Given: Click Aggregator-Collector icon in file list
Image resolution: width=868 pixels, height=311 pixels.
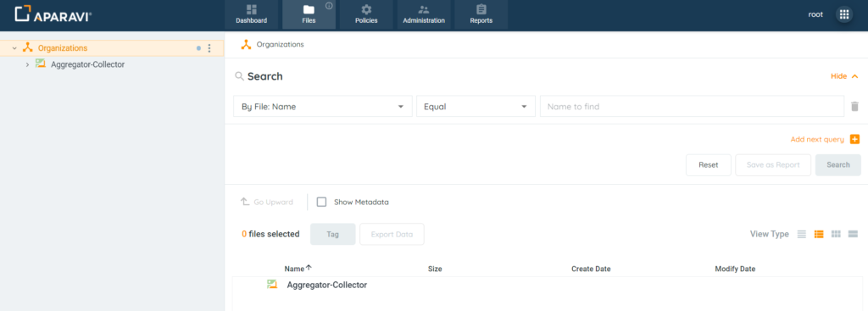Looking at the screenshot, I should (x=272, y=285).
